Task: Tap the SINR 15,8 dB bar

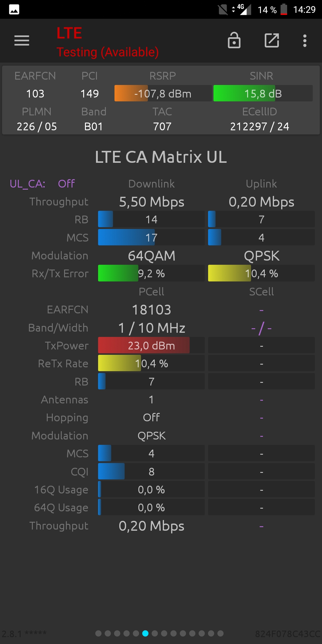Action: 263,93
